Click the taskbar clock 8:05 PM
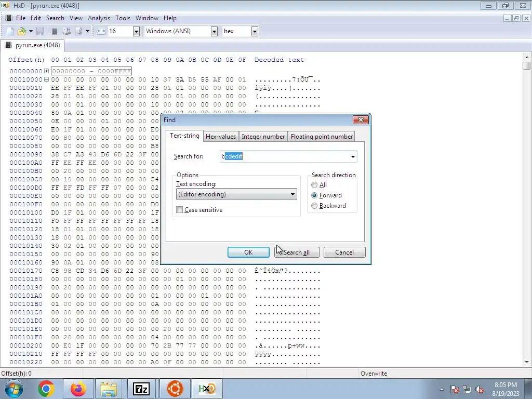The image size is (532, 399). click(506, 385)
